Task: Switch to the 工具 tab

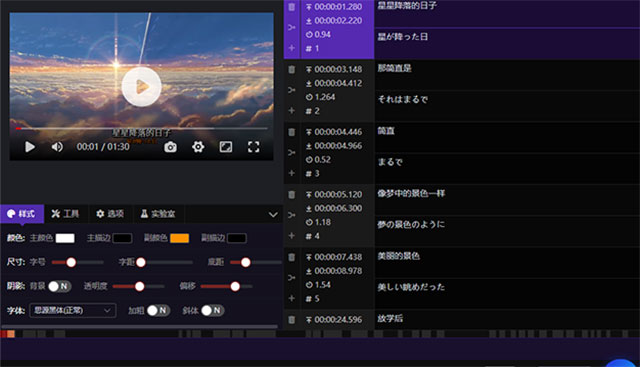Action: (65, 214)
